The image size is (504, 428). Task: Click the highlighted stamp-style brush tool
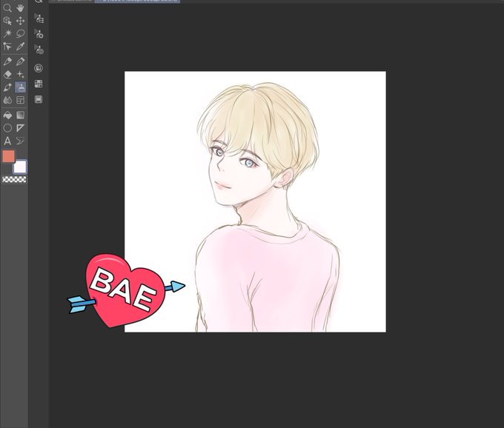coord(21,87)
